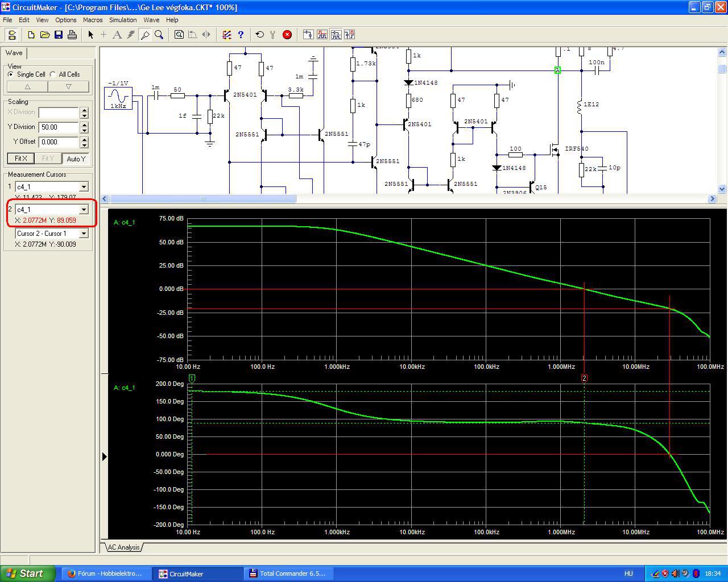Click the text tool letter A icon
Viewport: 728px width, 582px height.
(x=117, y=35)
